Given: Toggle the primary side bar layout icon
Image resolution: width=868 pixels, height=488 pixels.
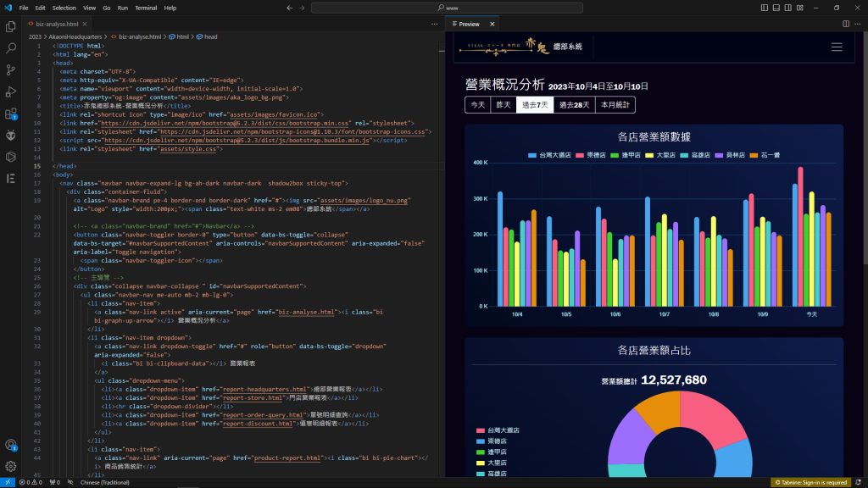Looking at the screenshot, I should [x=764, y=8].
